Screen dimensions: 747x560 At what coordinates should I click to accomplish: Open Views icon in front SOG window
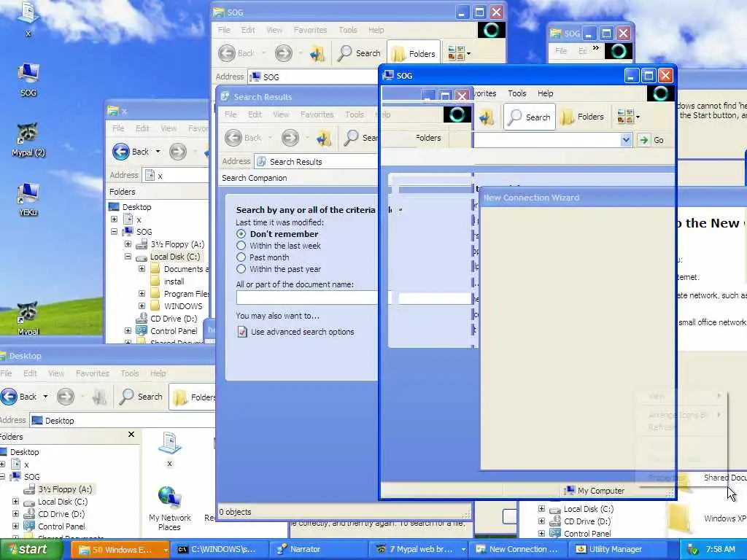(628, 117)
